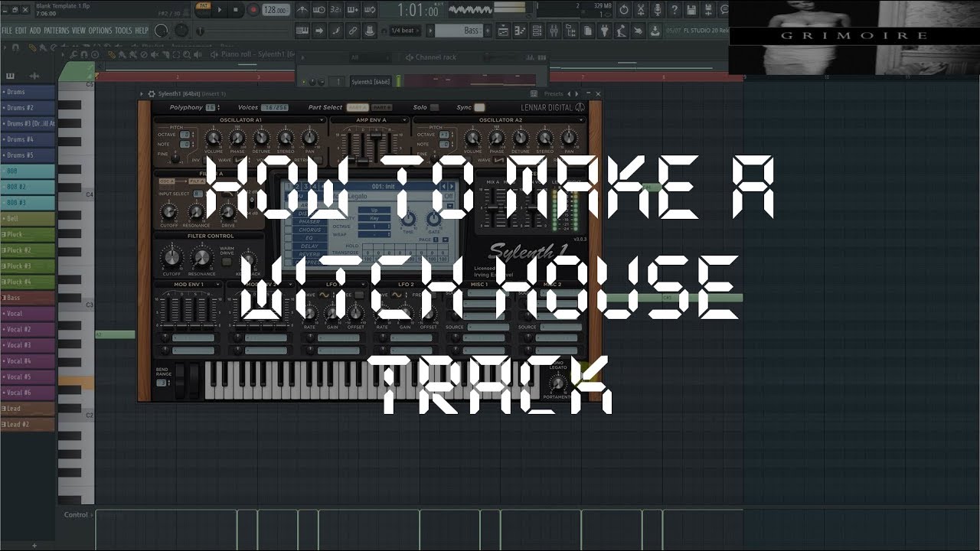This screenshot has width=980, height=551.
Task: Select the Drums #2 track
Action: coord(28,108)
